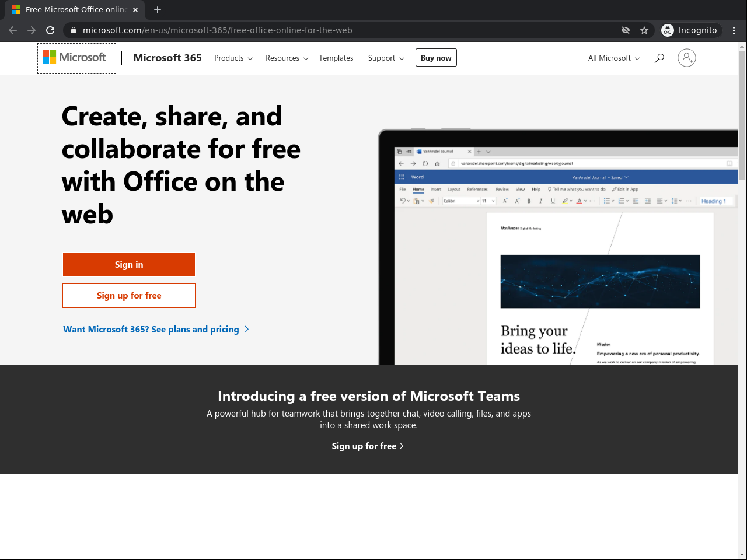Click the orange Sign in button
The image size is (747, 560).
(x=129, y=265)
